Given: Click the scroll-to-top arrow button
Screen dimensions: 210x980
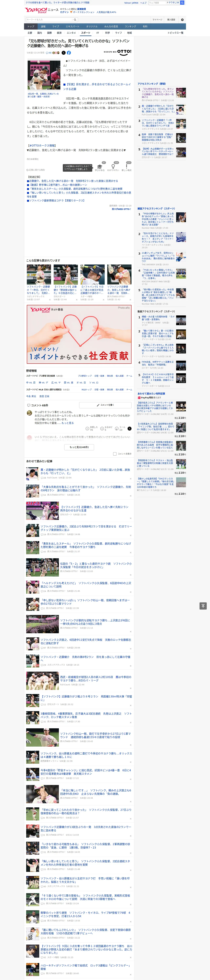Looking at the screenshot, I should coord(203,606).
